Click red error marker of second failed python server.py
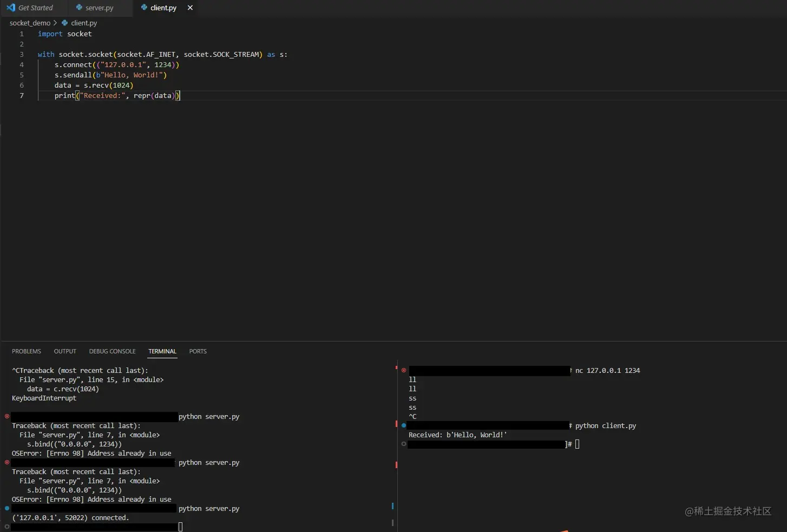Screen dimensions: 787x532 (x=7, y=462)
